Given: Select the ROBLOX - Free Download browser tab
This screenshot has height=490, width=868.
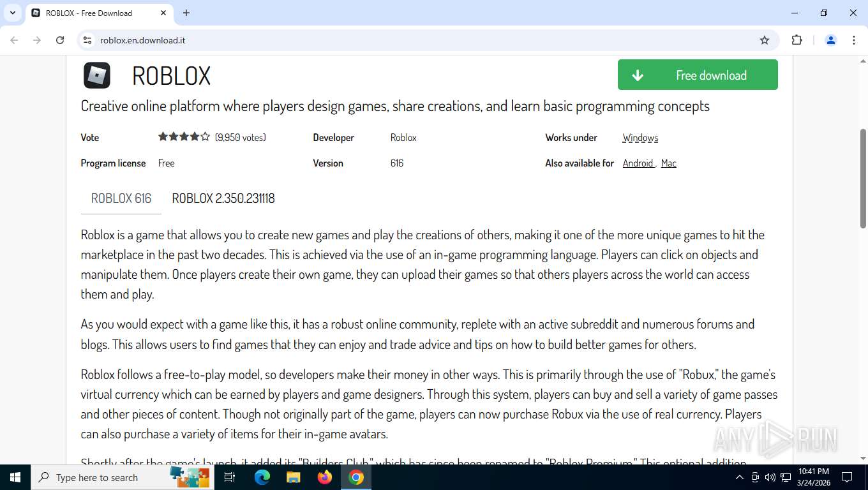Looking at the screenshot, I should pos(99,13).
